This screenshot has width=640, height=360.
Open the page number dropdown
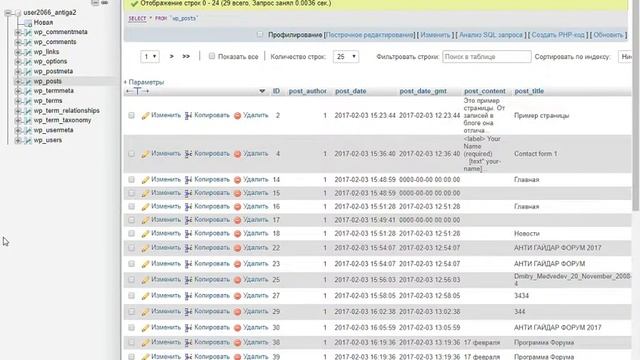[x=149, y=57]
